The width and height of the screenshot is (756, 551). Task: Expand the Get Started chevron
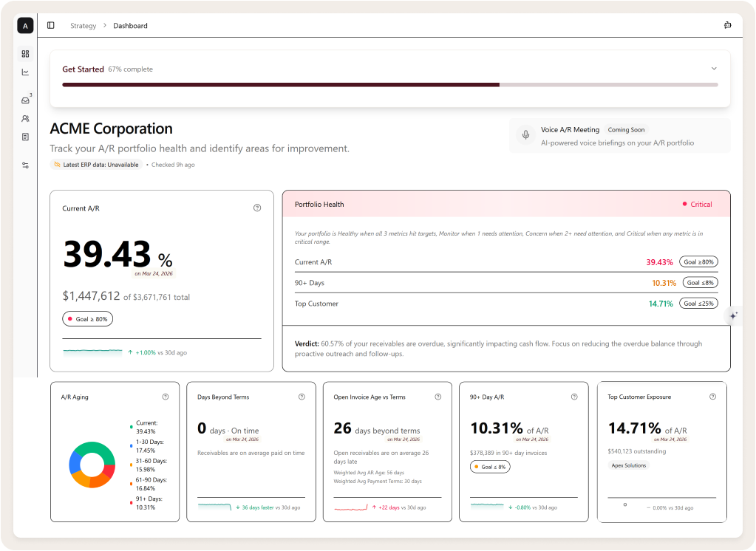click(714, 69)
